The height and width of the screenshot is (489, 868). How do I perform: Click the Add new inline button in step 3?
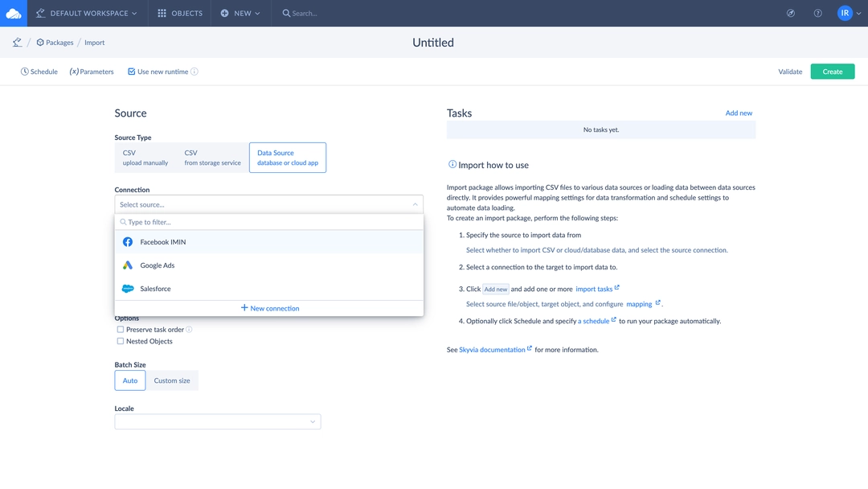pos(495,289)
